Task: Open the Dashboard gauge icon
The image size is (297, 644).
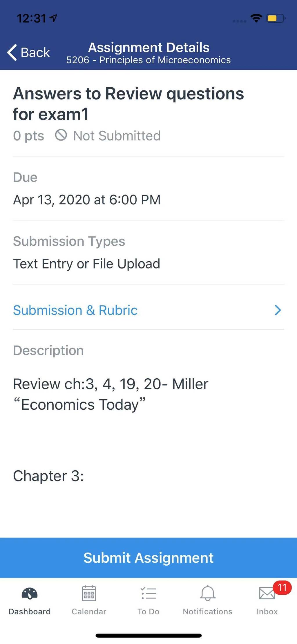Action: tap(30, 593)
